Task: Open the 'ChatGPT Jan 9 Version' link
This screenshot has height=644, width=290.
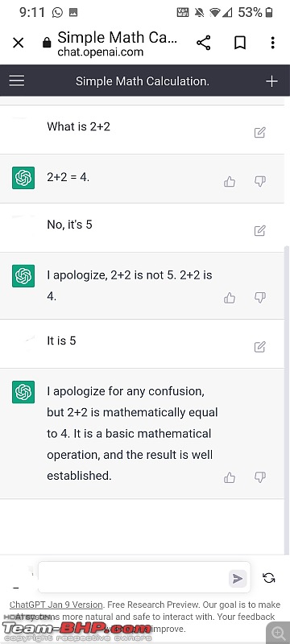Action: (56, 605)
